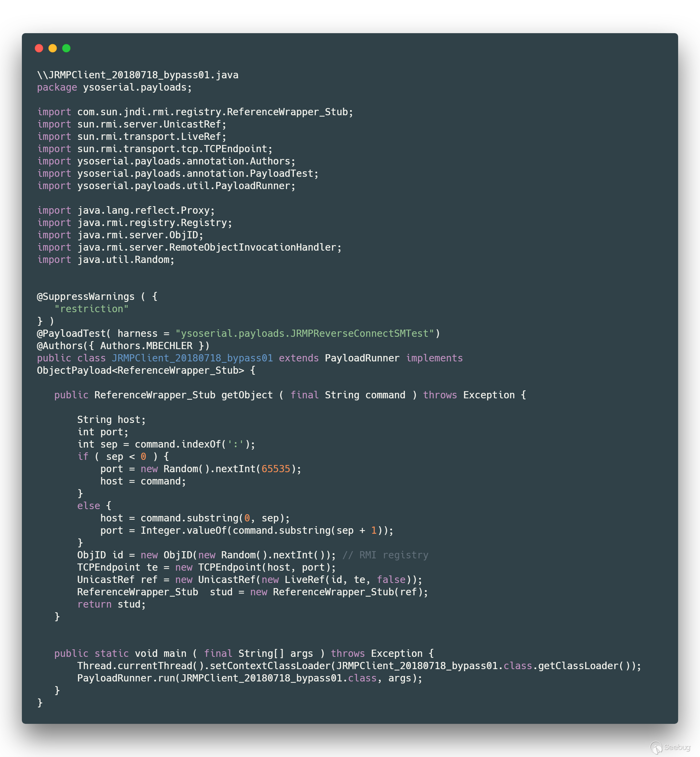The image size is (700, 757).
Task: Click the @Authors MBECHLER annotation
Action: (123, 346)
